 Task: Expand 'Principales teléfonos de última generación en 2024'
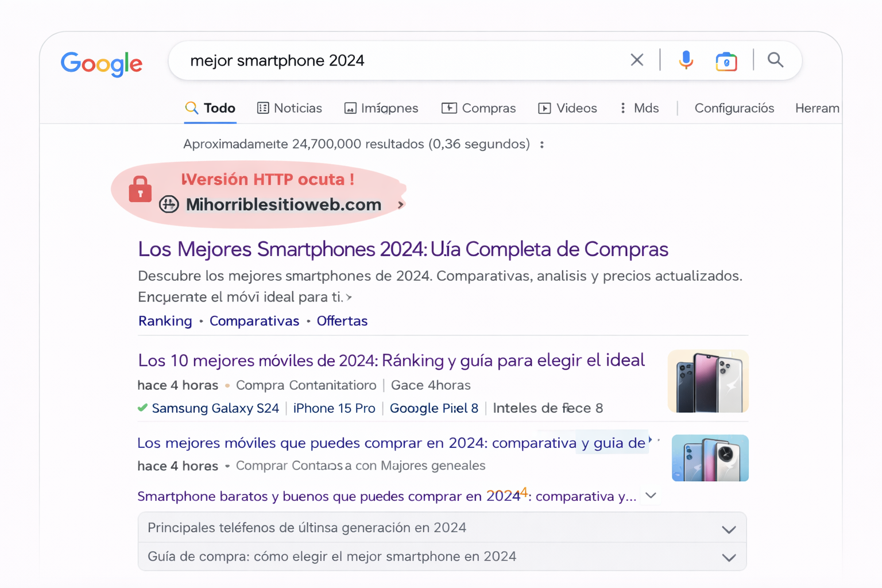coord(728,529)
